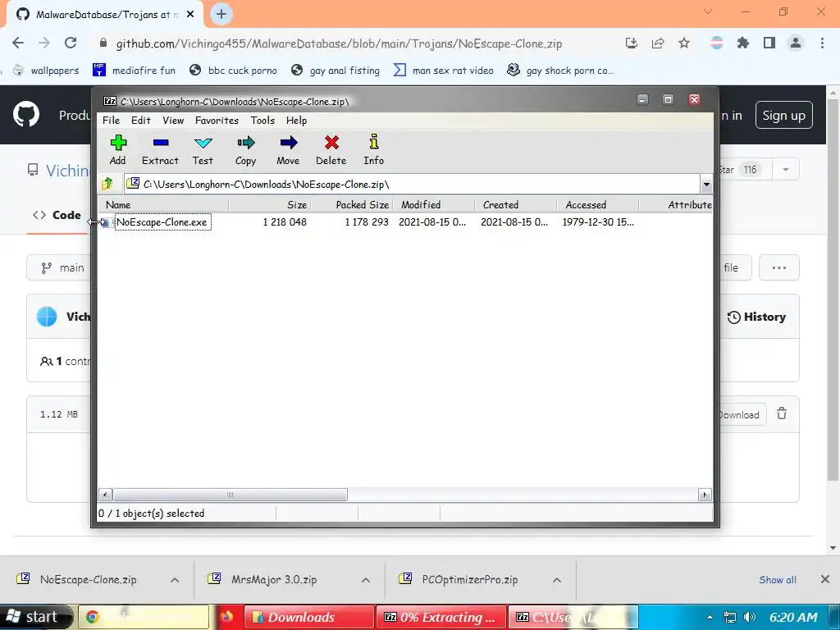The width and height of the screenshot is (840, 630).
Task: Open the Tools menu in 7-Zip
Action: pos(262,121)
